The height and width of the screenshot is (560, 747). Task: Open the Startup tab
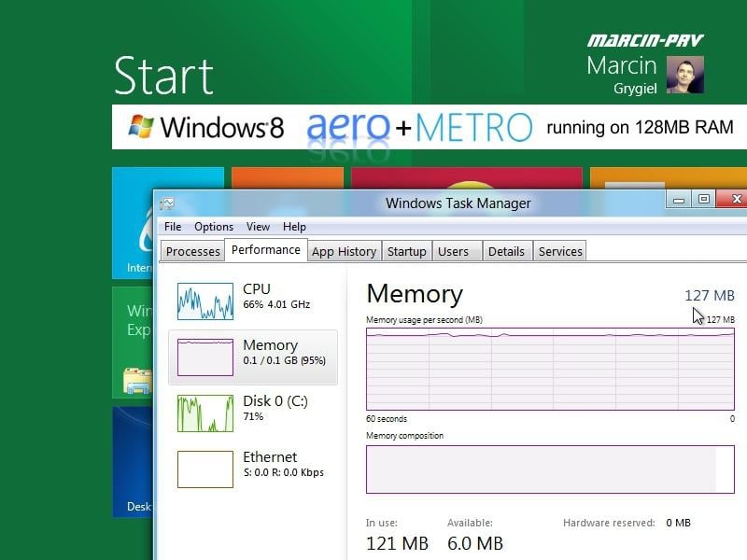click(x=406, y=251)
